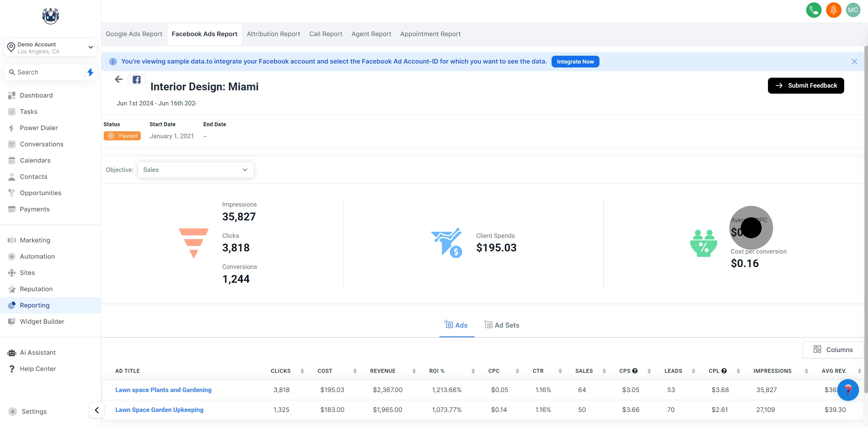Open the blue help chat bubble

click(848, 390)
